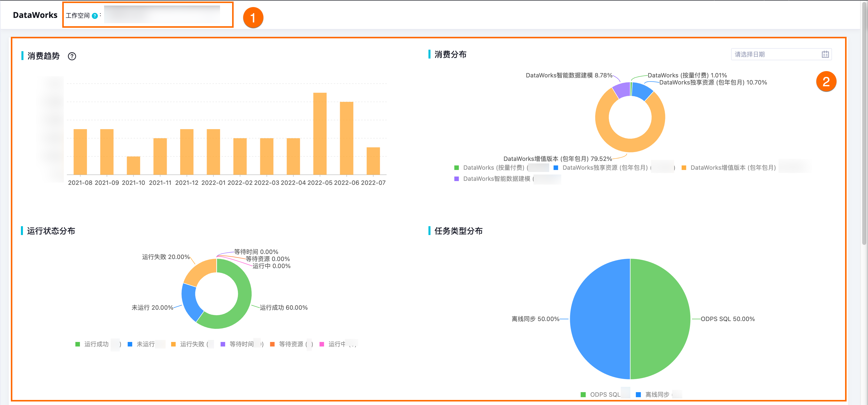The image size is (868, 405).
Task: Toggle DataWorks智能数据建模 purple legend swatch
Action: click(x=457, y=179)
